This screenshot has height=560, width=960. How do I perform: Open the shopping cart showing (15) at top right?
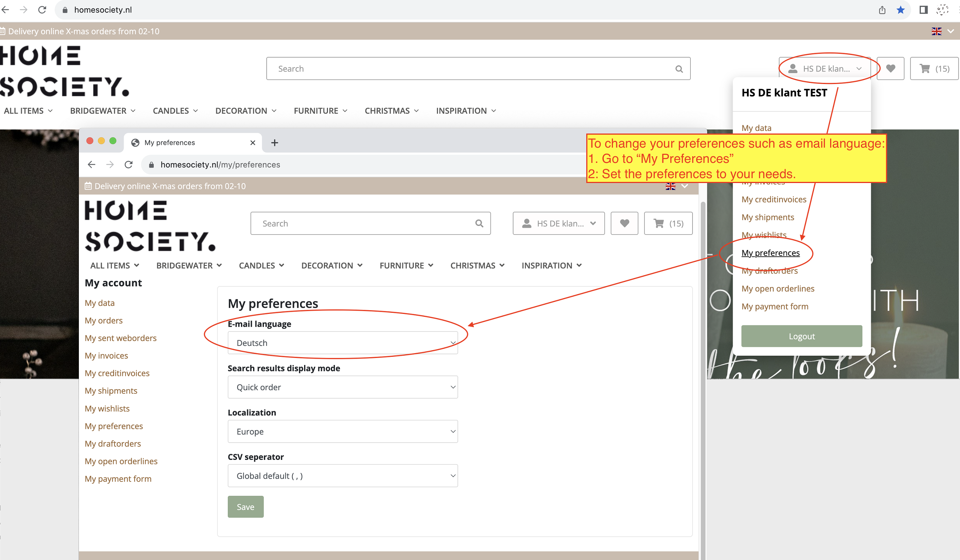click(x=934, y=69)
